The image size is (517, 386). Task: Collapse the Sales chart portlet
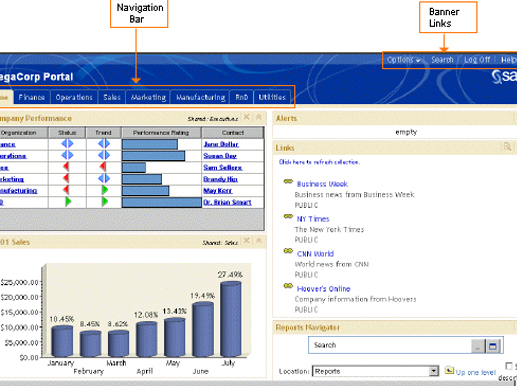259,241
